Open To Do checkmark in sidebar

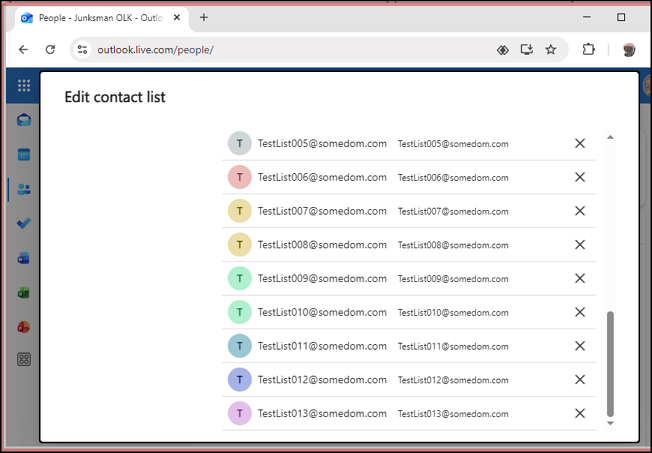pos(24,223)
